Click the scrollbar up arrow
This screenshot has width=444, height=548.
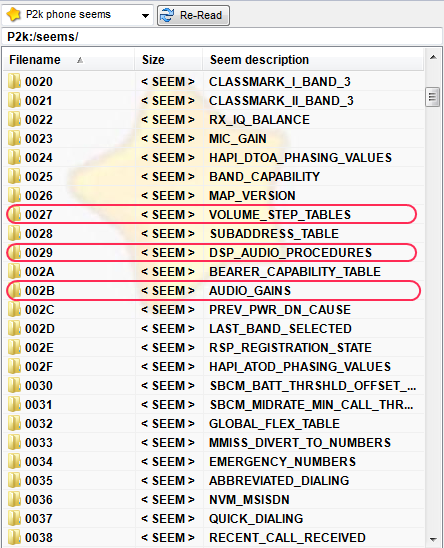[433, 57]
